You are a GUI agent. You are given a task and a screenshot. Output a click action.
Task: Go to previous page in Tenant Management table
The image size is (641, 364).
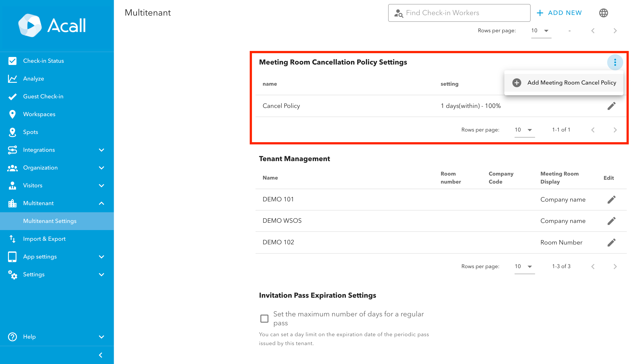tap(593, 267)
